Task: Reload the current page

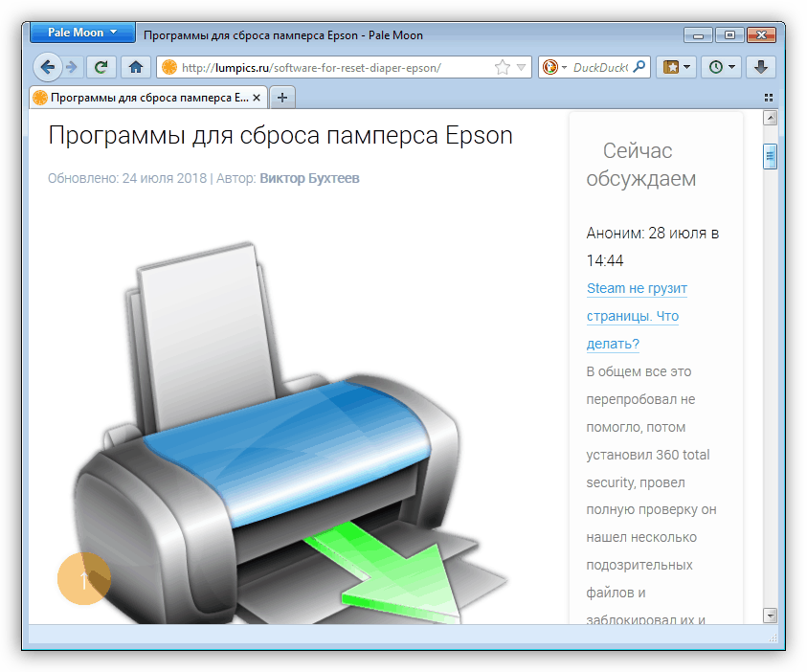Action: [x=101, y=67]
